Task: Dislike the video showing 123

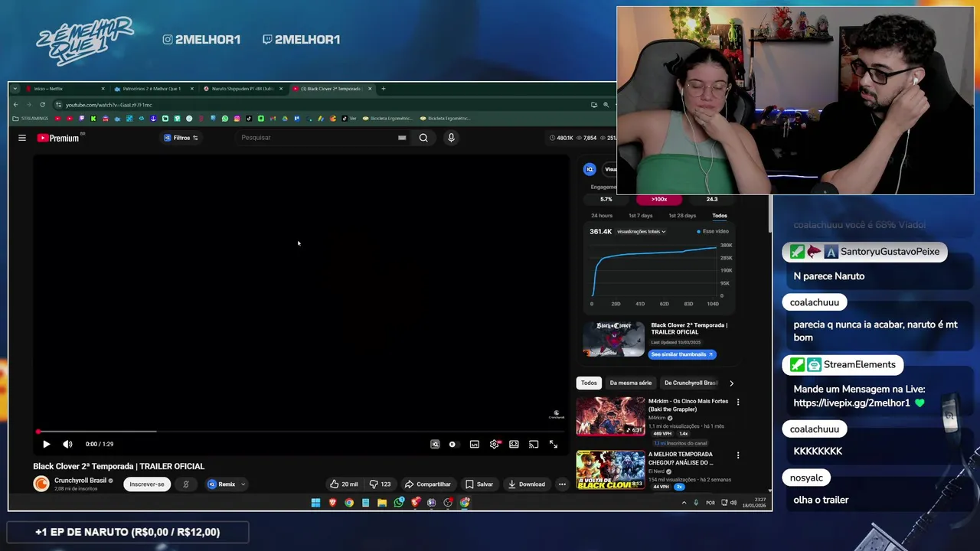Action: pos(380,484)
